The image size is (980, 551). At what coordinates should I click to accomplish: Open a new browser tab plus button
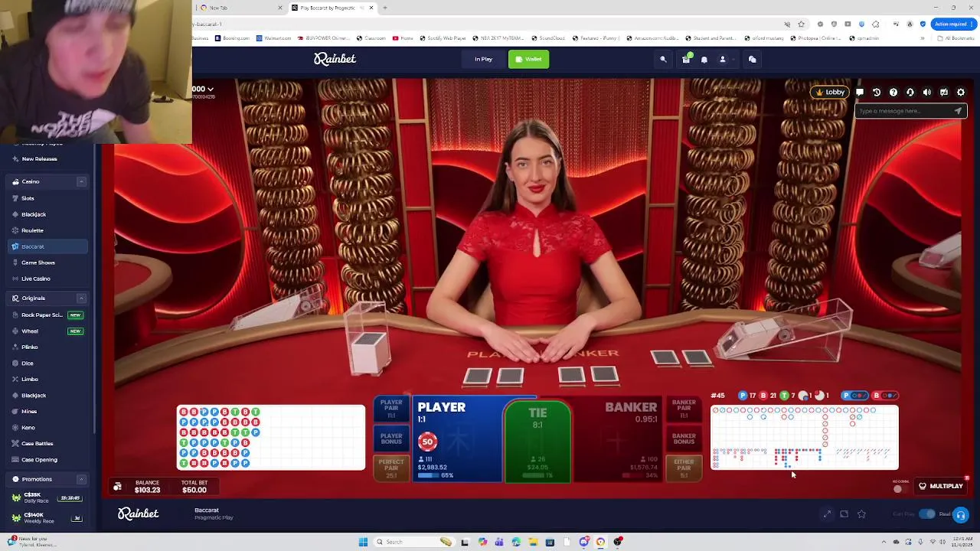coord(384,8)
